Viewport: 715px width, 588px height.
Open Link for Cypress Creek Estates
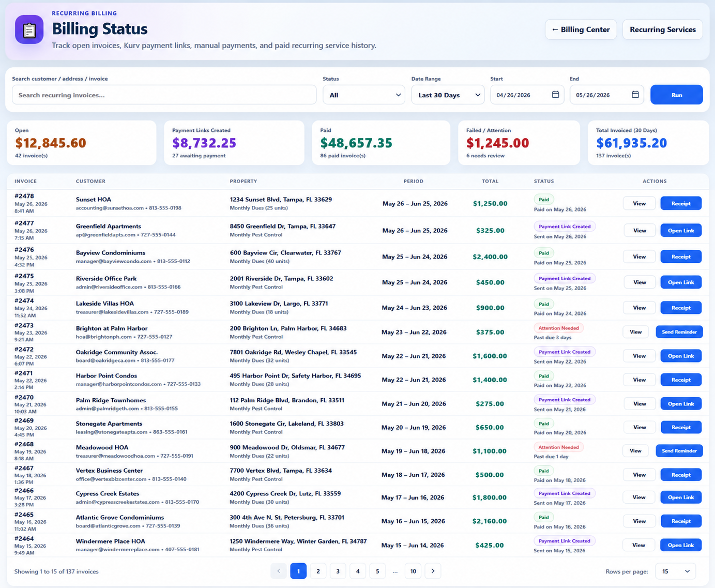[x=681, y=497]
